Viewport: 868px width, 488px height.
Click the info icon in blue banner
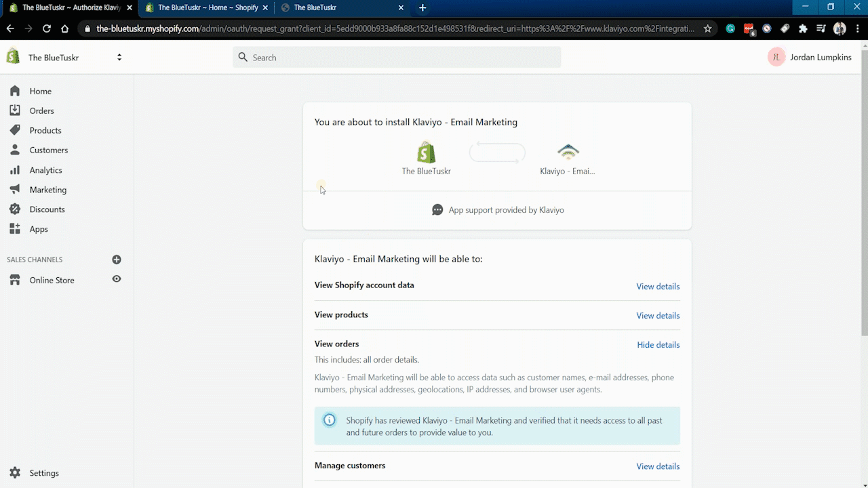[x=330, y=420]
